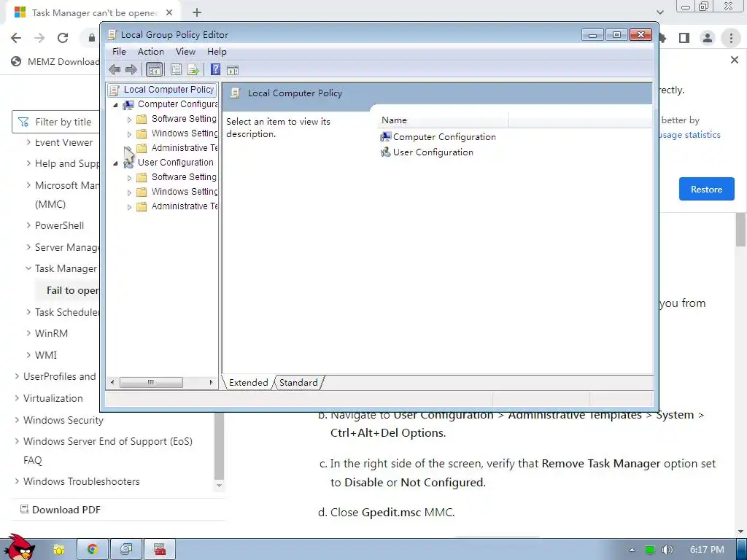Collapse the User Configuration tree node
This screenshot has width=747, height=560.
(115, 163)
